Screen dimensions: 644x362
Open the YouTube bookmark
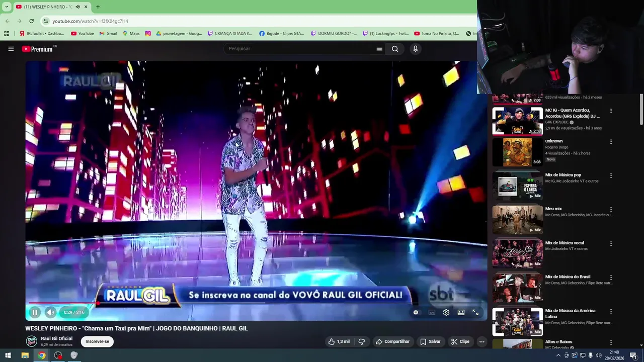(83, 34)
